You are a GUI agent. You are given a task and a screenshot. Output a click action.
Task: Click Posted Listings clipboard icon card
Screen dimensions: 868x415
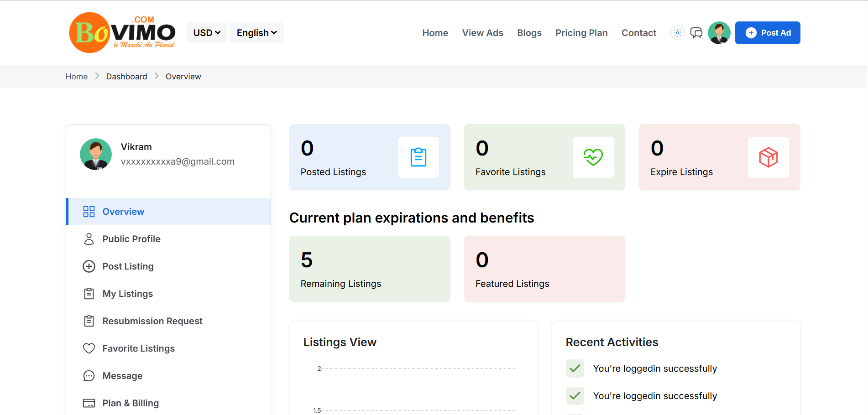pyautogui.click(x=418, y=157)
